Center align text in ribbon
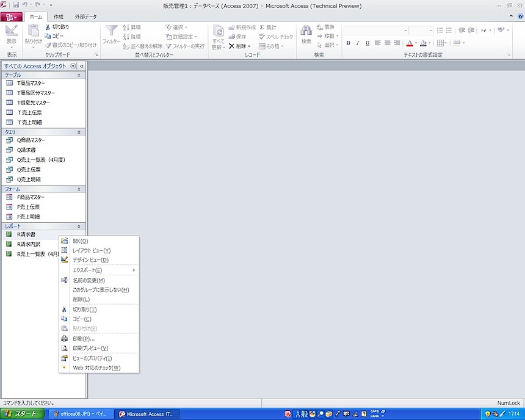Viewport: 525px width, 420px height. coord(388,43)
